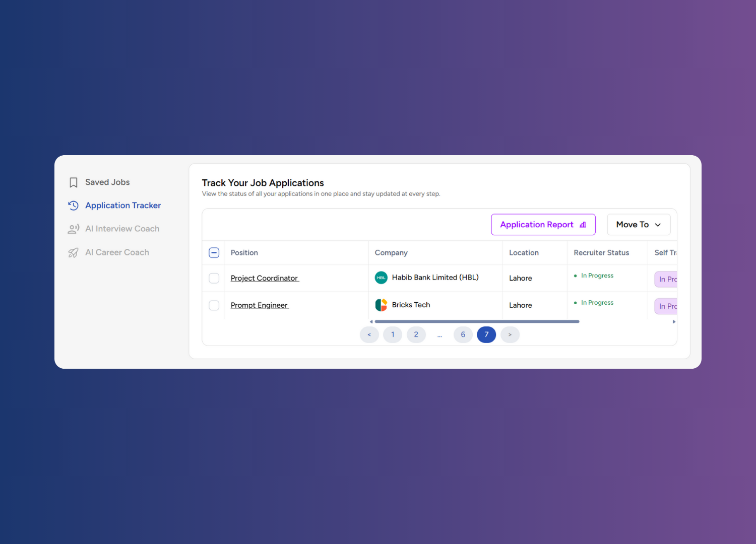The image size is (756, 544).
Task: Select Application Tracker in the sidebar
Action: coord(122,205)
